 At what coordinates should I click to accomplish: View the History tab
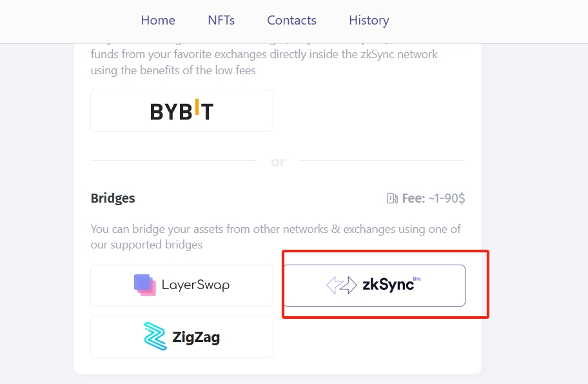click(x=369, y=20)
